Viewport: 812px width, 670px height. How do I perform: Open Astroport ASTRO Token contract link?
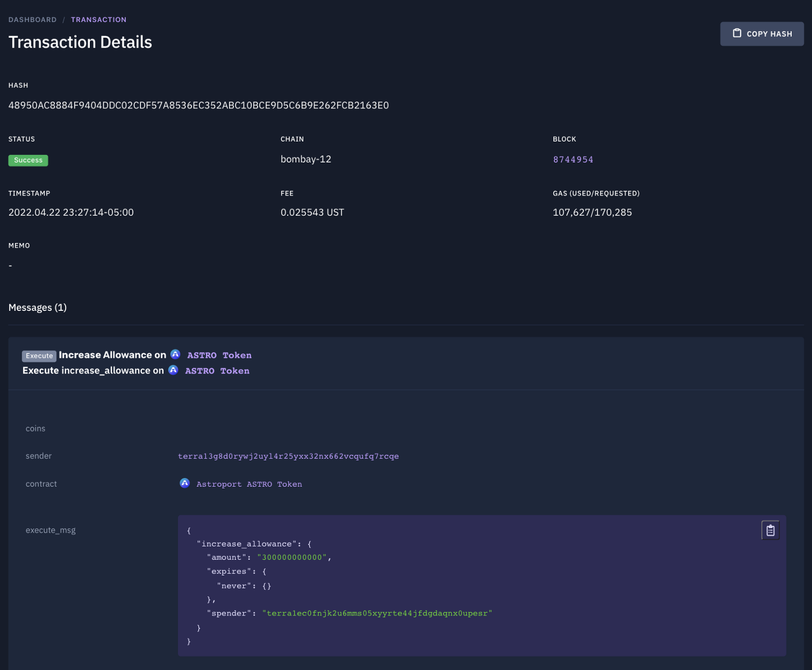249,484
